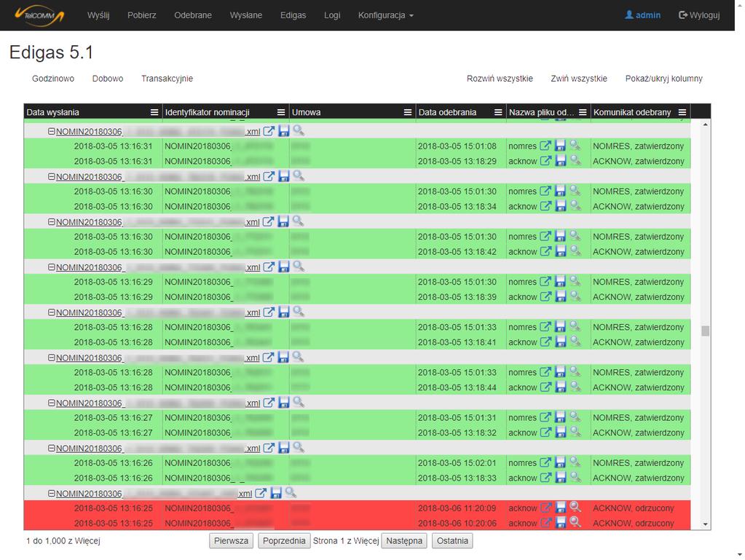The image size is (745, 560).
Task: Click the table's vertical scrollbar thumb
Action: [705, 331]
